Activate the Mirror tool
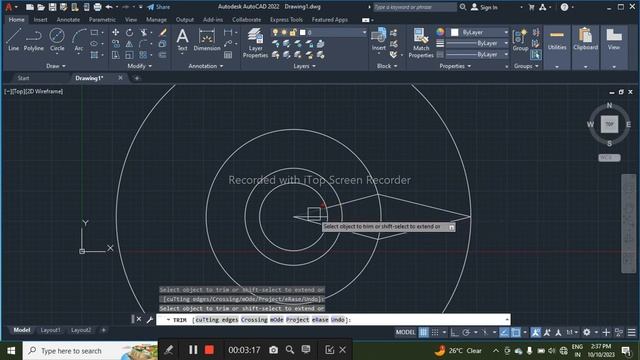The image size is (640, 360). [x=129, y=44]
